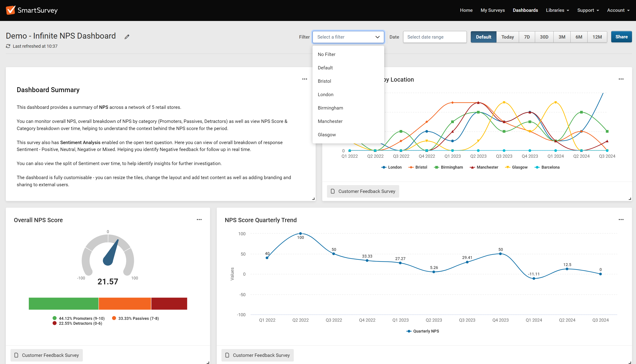Open the Dashboard Summary tile options menu (three dots)
This screenshot has width=636, height=364.
point(305,79)
